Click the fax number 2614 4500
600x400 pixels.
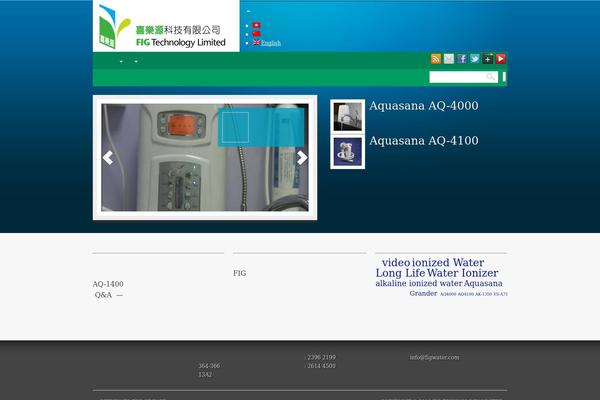tap(321, 366)
